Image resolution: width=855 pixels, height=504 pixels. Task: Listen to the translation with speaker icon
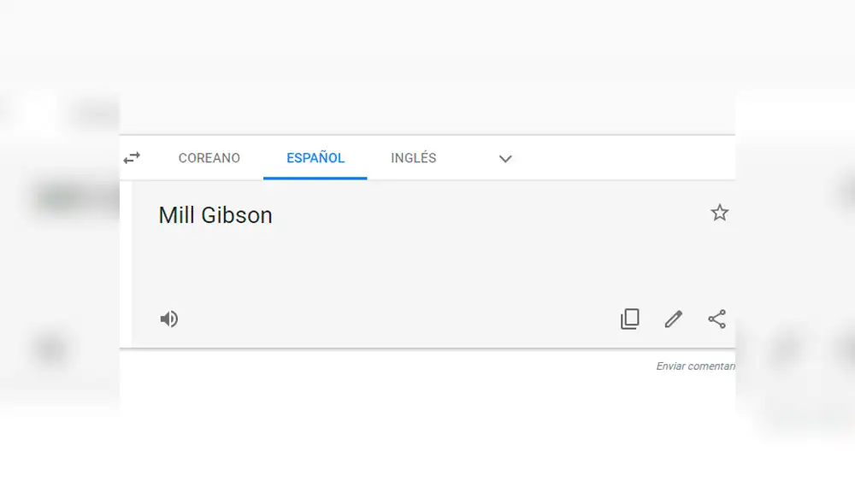(169, 318)
